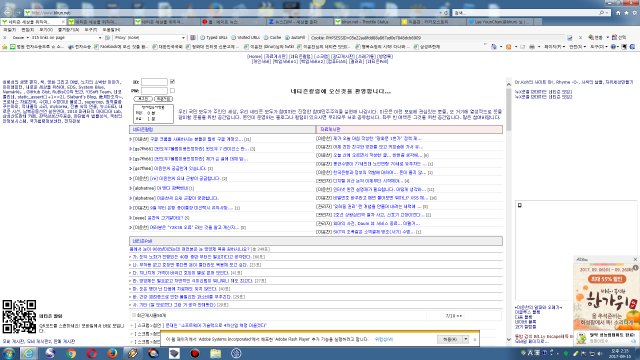Viewport: 640px width, 360px height.
Task: Click the RSS feeds icon in the command bar
Action: pyautogui.click(x=509, y=47)
